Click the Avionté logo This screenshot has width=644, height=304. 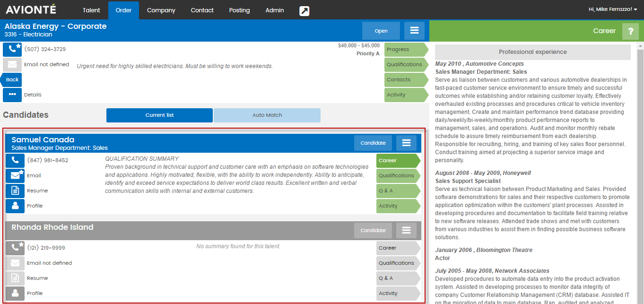click(x=31, y=9)
